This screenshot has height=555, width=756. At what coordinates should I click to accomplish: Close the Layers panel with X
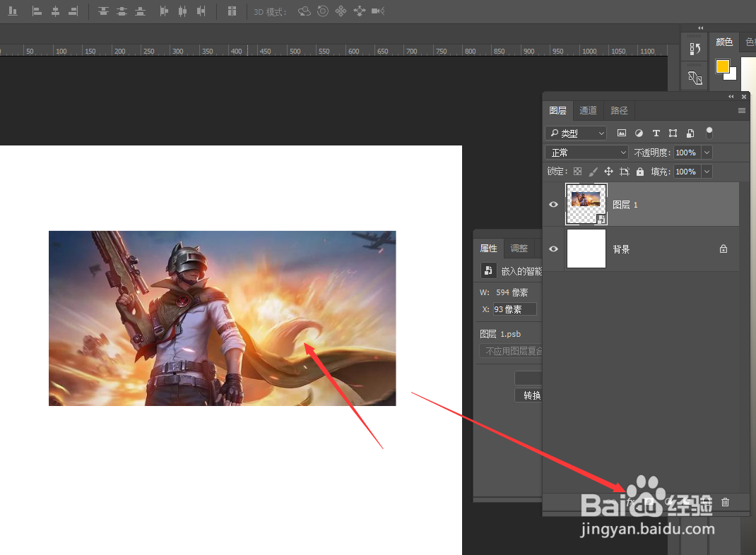click(x=743, y=96)
